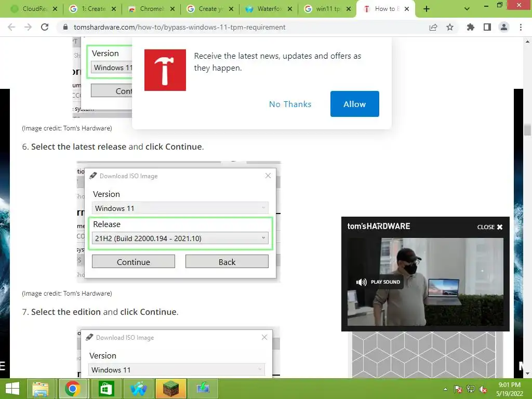Allow notifications from Tom's Hardware
Viewport: 532px width, 399px height.
pos(354,104)
